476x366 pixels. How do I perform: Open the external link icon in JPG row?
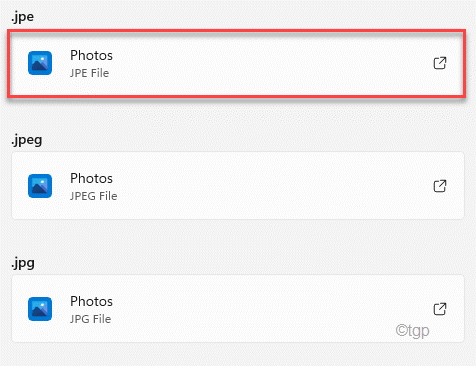[440, 309]
